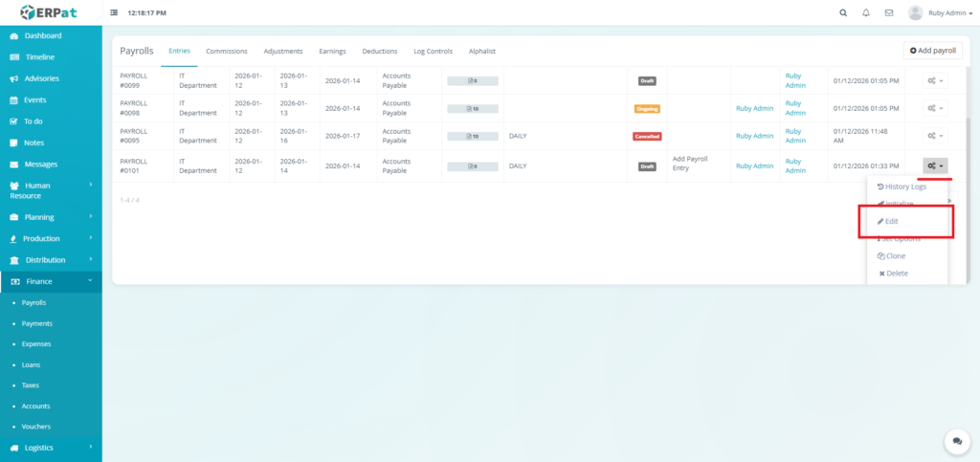Open the notifications bell icon

point(866,13)
